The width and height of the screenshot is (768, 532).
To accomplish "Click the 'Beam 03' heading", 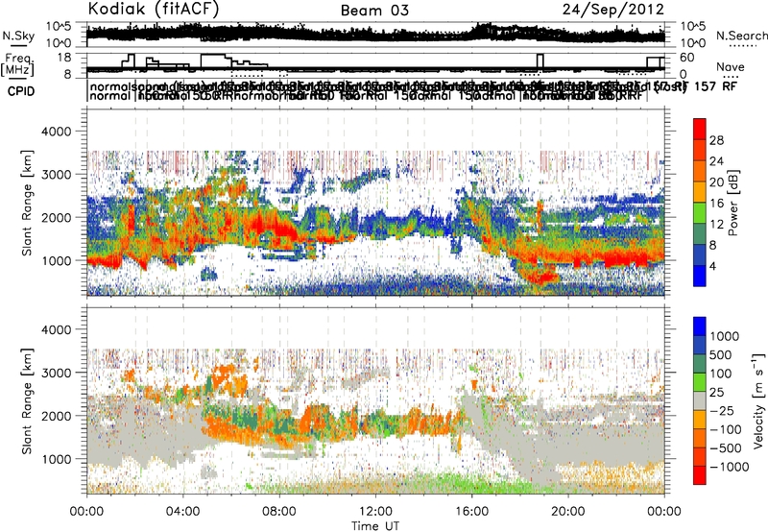I will 374,11.
